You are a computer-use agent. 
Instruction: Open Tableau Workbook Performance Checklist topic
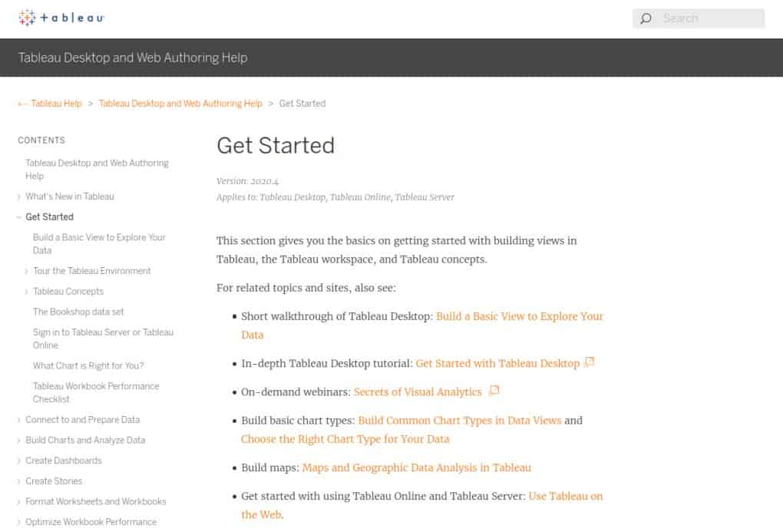[96, 392]
